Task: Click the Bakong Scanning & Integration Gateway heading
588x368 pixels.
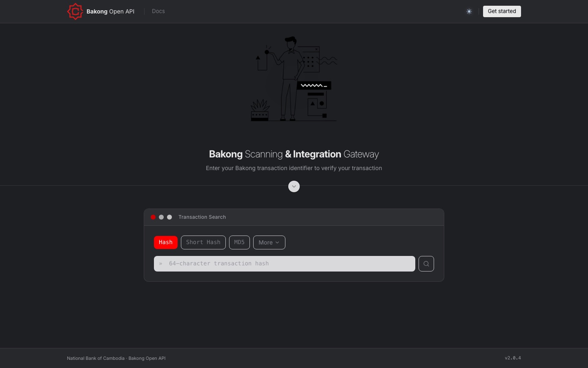Action: coord(294,154)
